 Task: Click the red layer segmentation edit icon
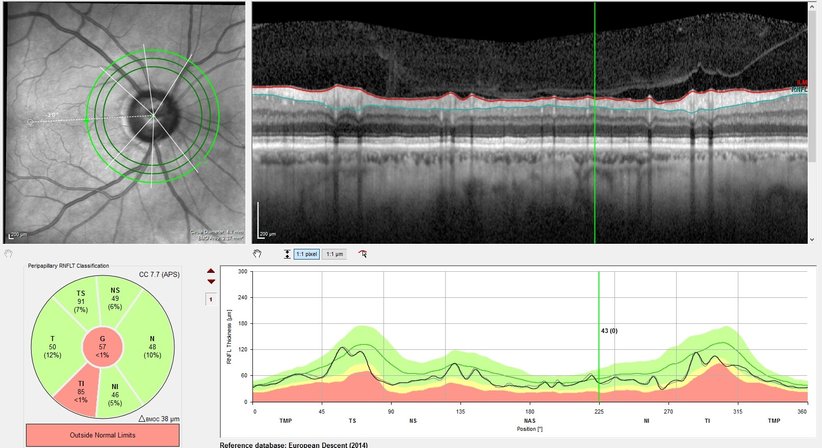(362, 255)
